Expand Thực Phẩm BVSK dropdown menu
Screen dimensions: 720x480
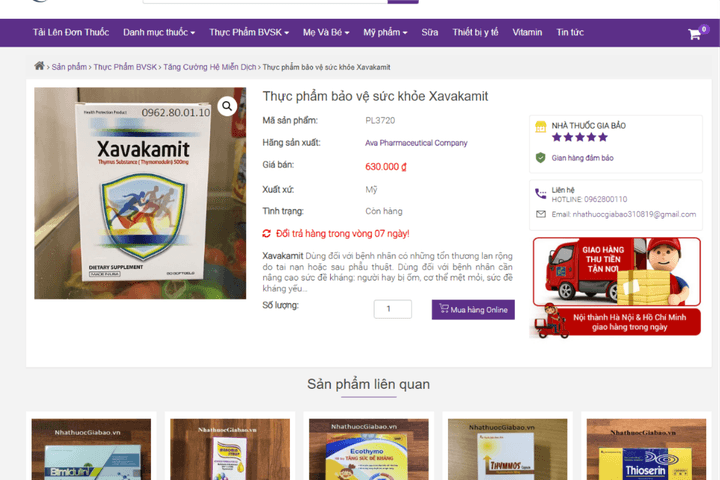click(249, 33)
